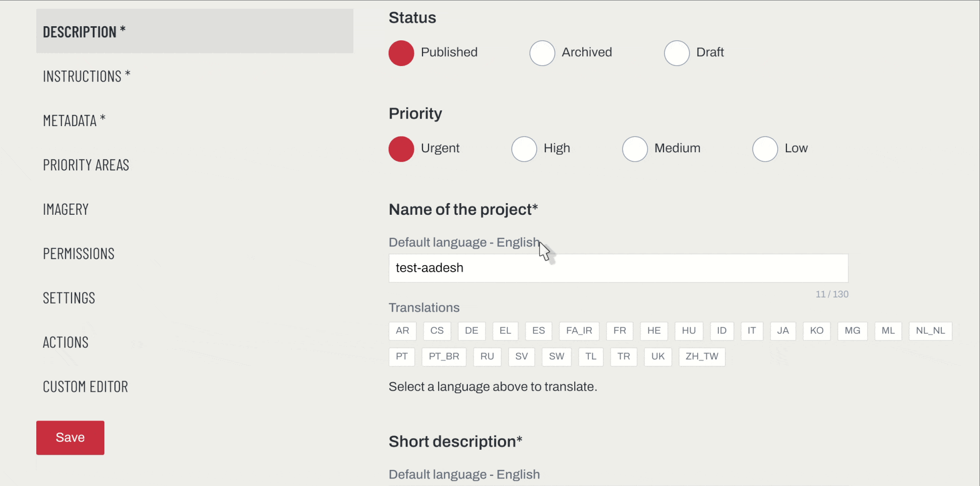The width and height of the screenshot is (980, 486).
Task: Set status to Draft
Action: pyautogui.click(x=677, y=53)
